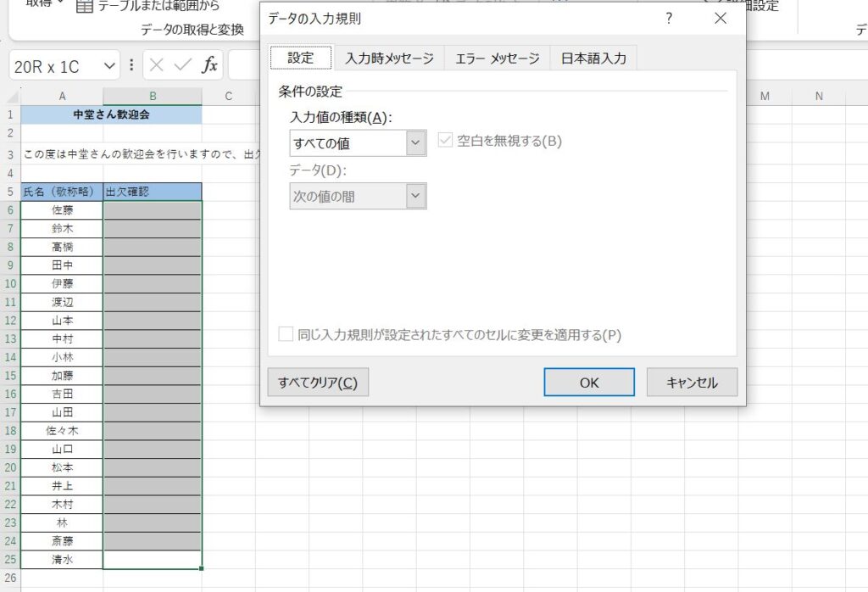Open the Name Box dropdown arrow

click(x=109, y=65)
